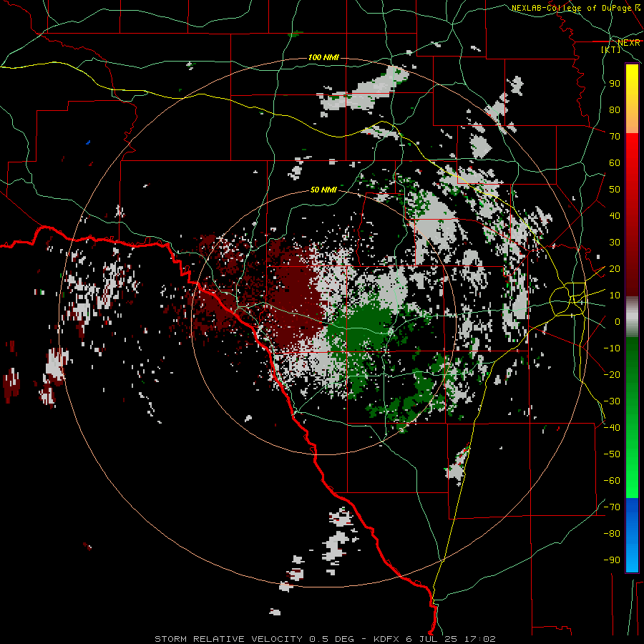644x644 pixels.
Task: Click the "0" scale value
Action: click(x=617, y=321)
